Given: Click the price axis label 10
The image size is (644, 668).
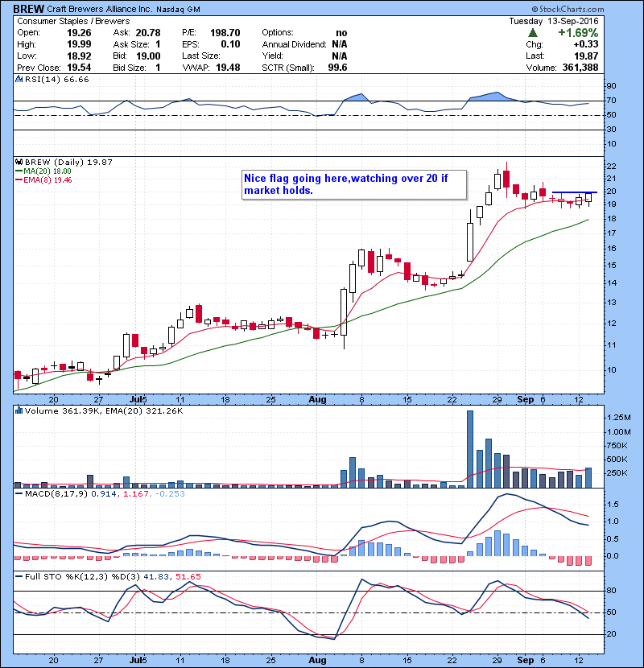Looking at the screenshot, I should click(611, 369).
